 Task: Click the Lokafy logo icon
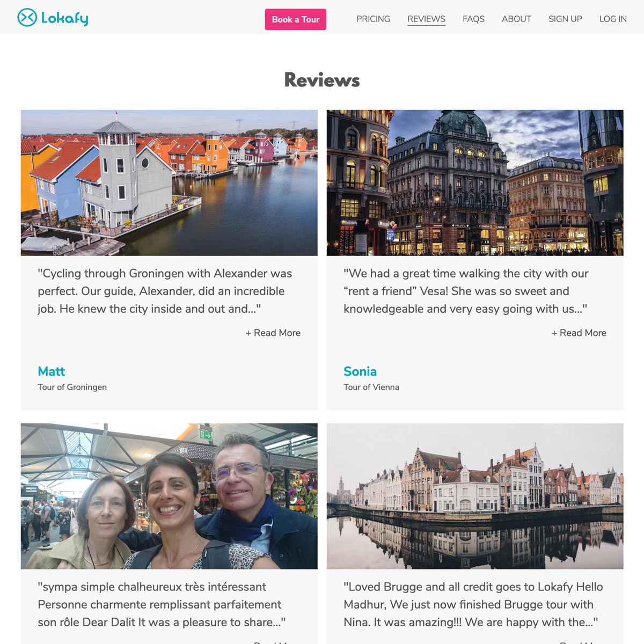click(x=27, y=18)
